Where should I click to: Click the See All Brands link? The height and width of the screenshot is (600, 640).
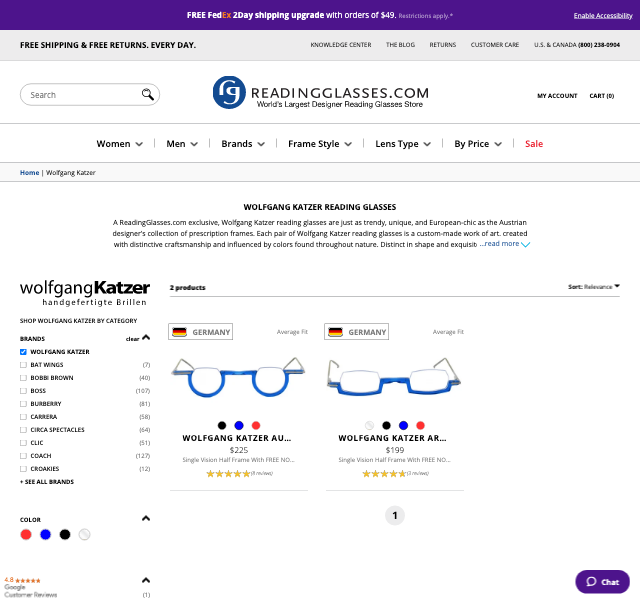[x=47, y=482]
